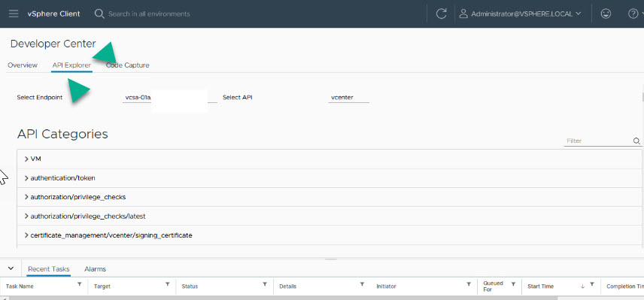
Task: Filter the Task Name column
Action: click(80, 284)
